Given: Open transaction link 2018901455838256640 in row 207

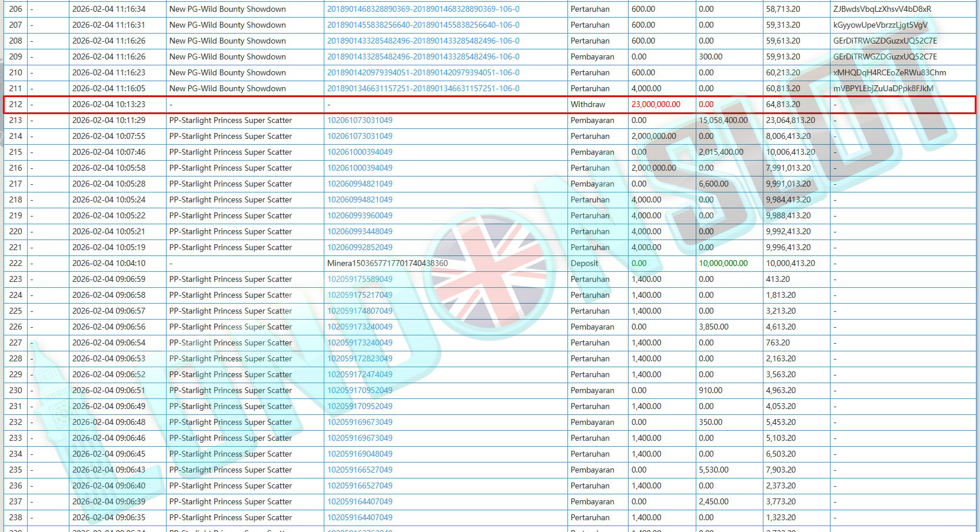Looking at the screenshot, I should 423,25.
